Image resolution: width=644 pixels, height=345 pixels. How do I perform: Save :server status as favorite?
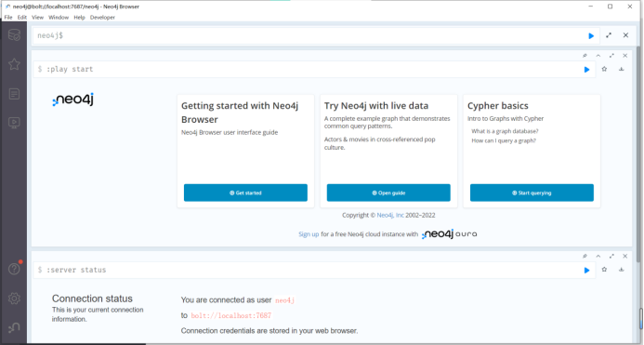coord(604,270)
